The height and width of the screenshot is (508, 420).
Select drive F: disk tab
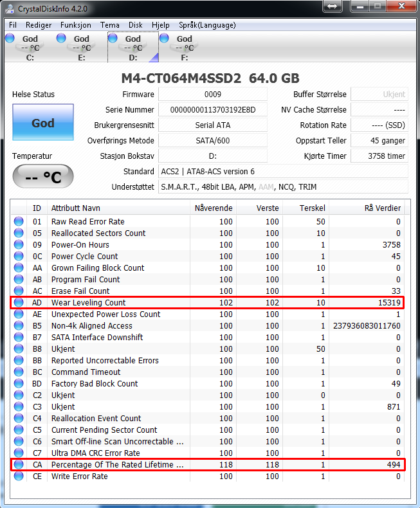point(183,47)
